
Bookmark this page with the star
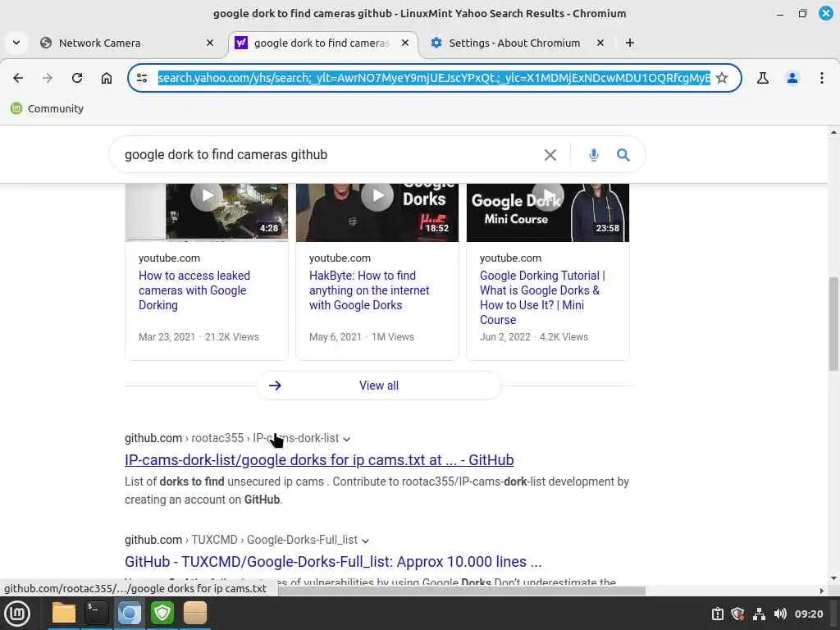722,78
